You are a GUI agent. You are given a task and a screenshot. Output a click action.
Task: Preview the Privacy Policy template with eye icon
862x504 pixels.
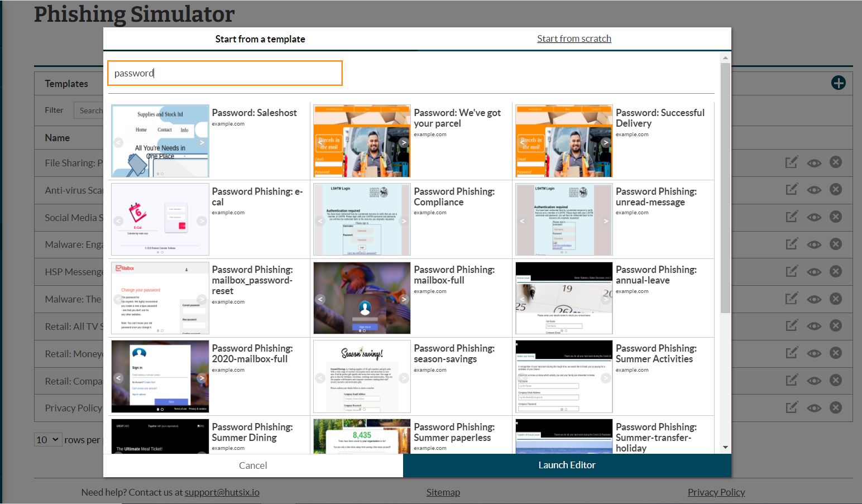pyautogui.click(x=814, y=408)
